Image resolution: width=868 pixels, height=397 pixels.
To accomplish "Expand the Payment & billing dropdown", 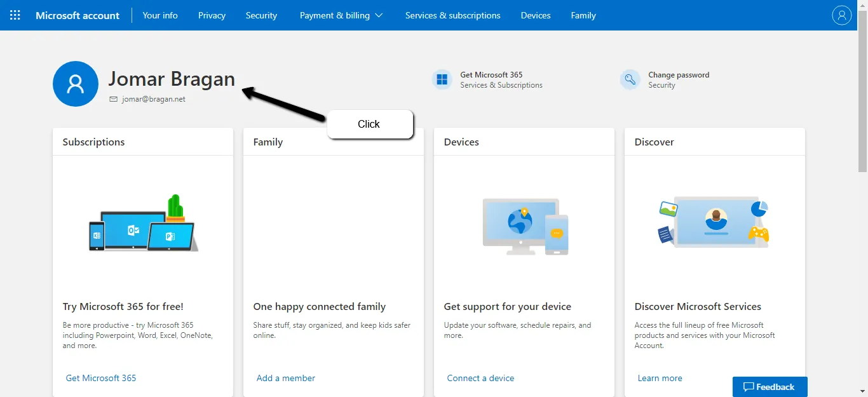I will [341, 15].
